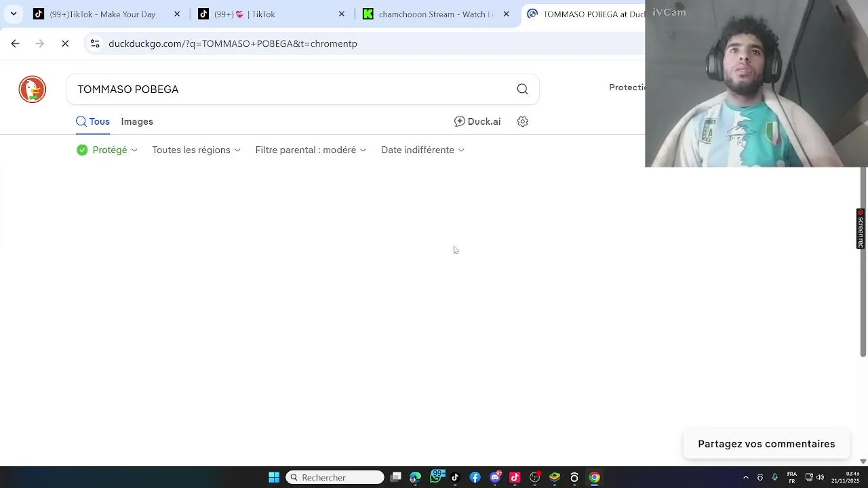Open volume speaker tray icon
The width and height of the screenshot is (868, 488).
820,477
